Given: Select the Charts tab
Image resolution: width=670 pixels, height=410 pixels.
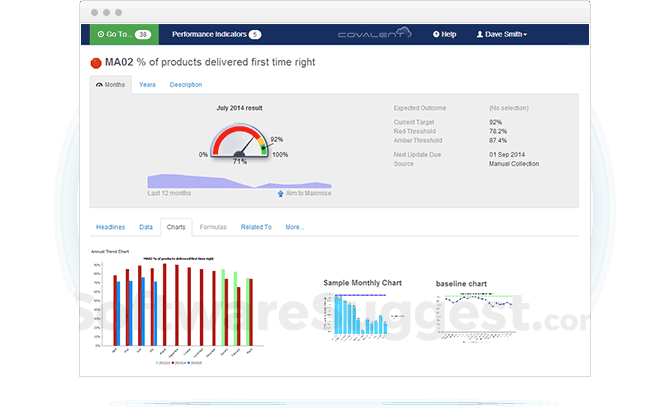Looking at the screenshot, I should click(x=176, y=227).
